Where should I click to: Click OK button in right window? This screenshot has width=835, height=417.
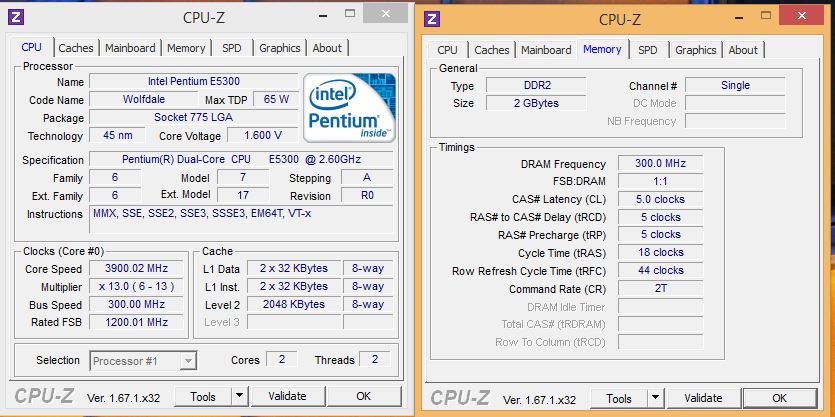(780, 398)
